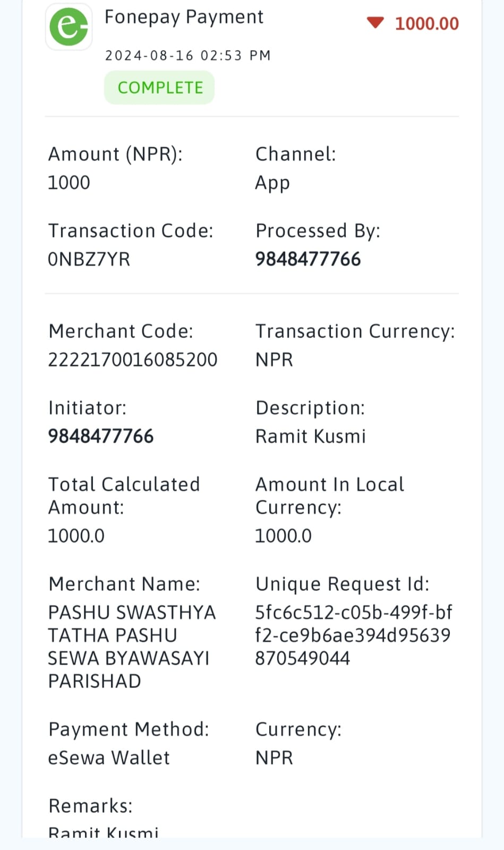Tap the Channel value App
Screen dimensions: 504x850
coord(272,183)
